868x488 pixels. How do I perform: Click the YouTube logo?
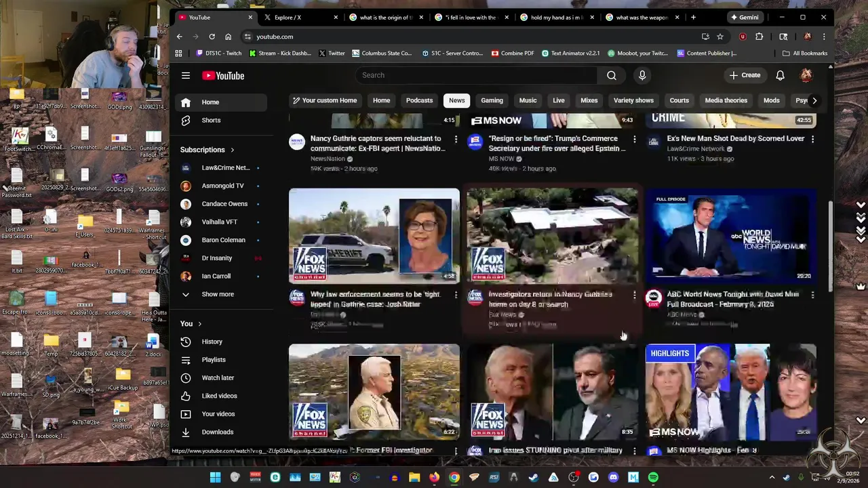[x=223, y=75]
